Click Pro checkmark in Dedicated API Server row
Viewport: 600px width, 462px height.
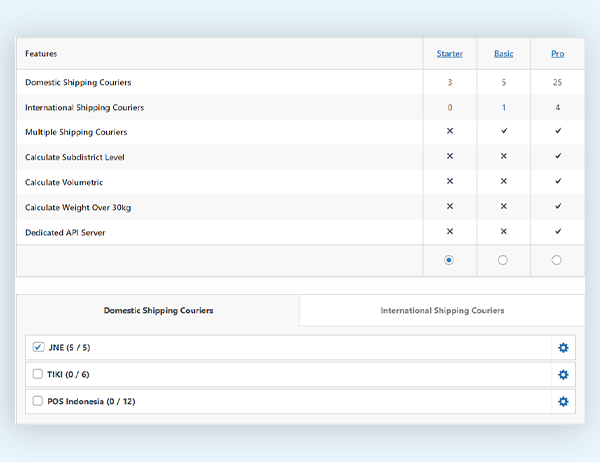tap(558, 231)
